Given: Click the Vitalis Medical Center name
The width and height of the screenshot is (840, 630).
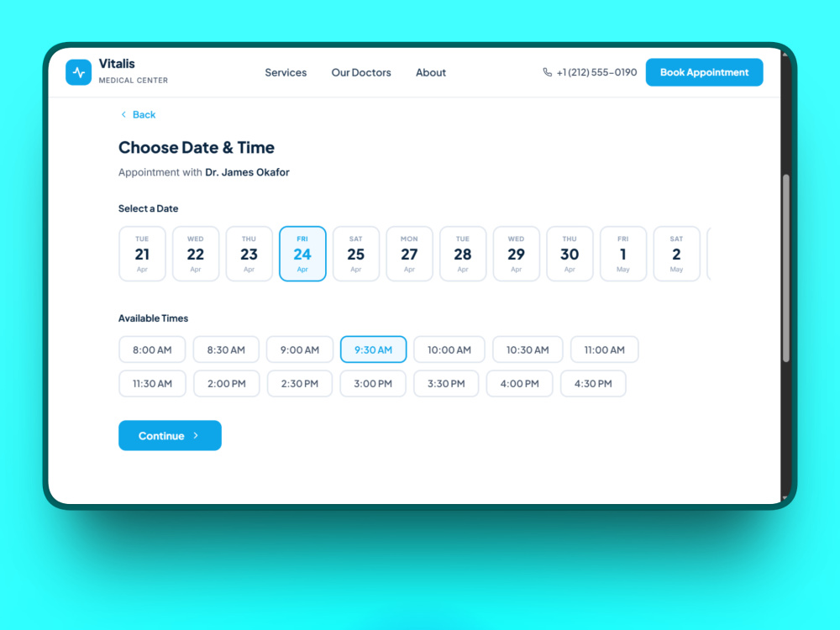Looking at the screenshot, I should (133, 71).
